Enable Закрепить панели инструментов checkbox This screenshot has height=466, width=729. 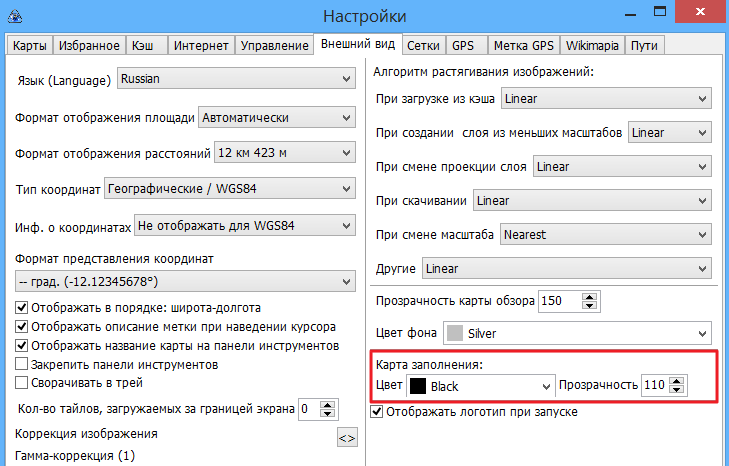pyautogui.click(x=23, y=364)
